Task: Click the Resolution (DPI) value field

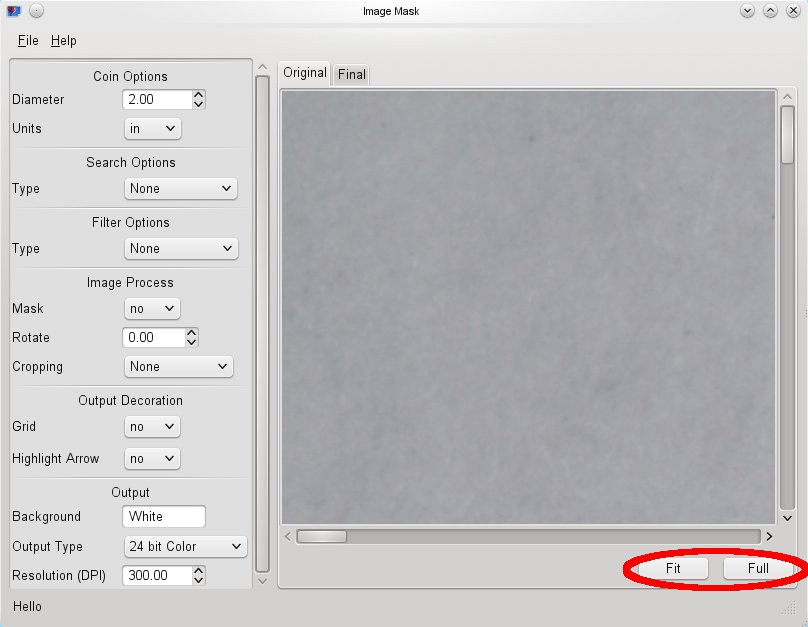Action: tap(157, 575)
